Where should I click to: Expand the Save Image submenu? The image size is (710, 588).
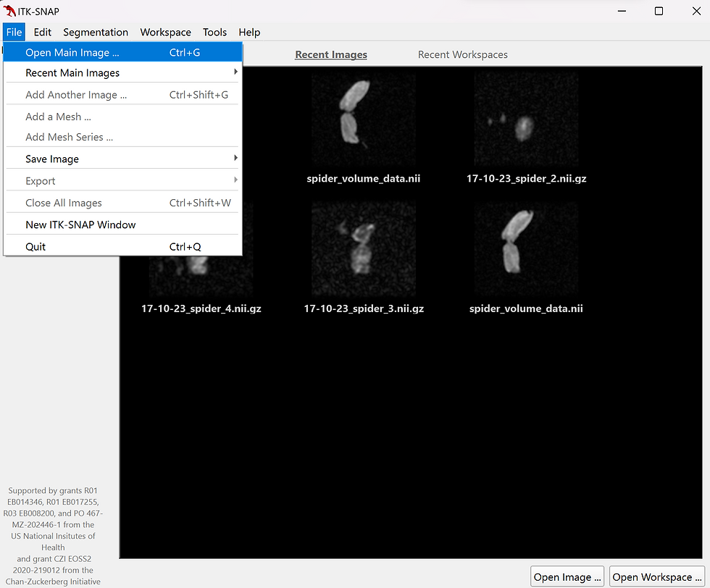[x=122, y=159]
